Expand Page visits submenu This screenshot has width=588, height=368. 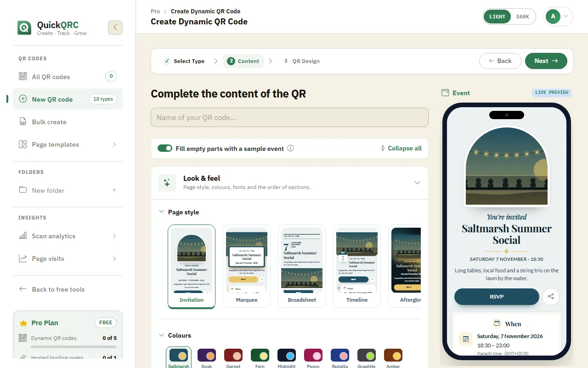[114, 259]
